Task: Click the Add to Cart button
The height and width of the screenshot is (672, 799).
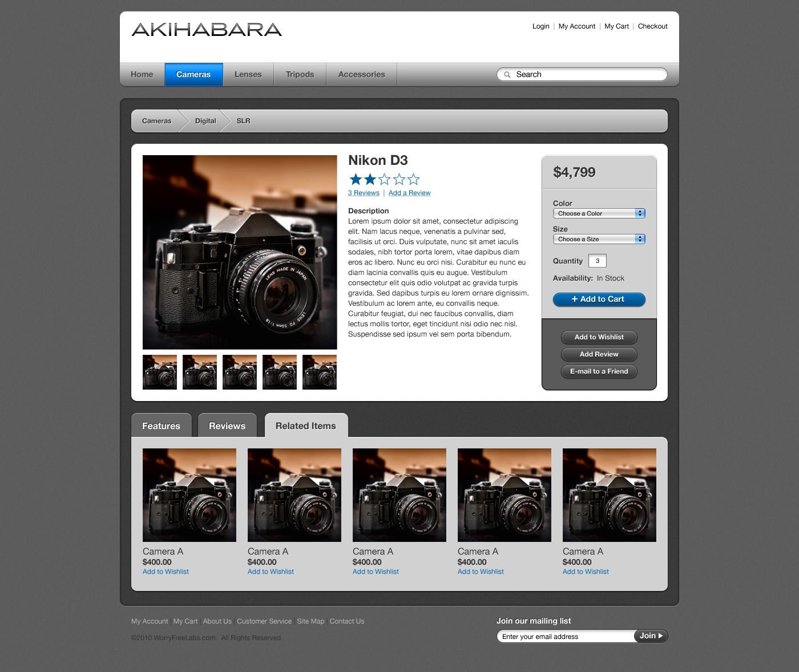Action: coord(599,299)
